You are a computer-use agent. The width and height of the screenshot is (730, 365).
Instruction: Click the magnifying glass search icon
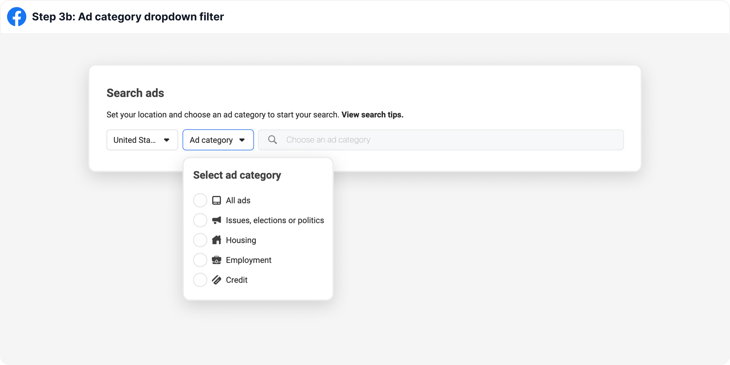[272, 140]
